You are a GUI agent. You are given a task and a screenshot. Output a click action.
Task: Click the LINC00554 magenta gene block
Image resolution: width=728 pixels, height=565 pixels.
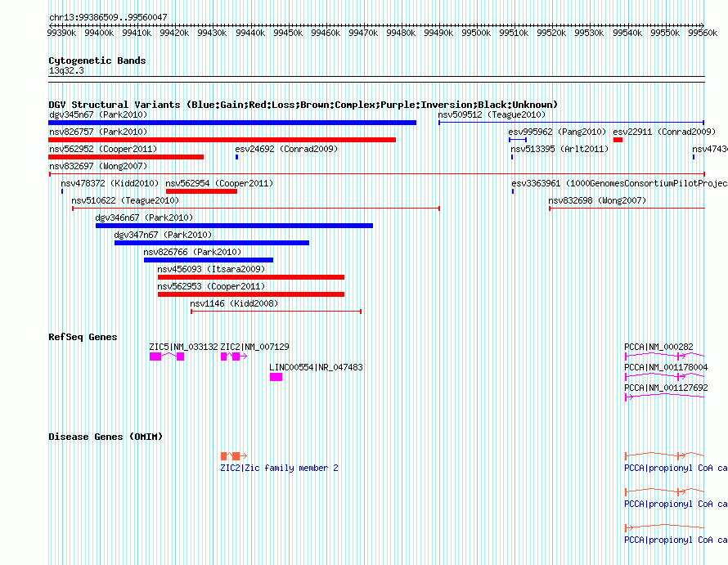pos(276,377)
